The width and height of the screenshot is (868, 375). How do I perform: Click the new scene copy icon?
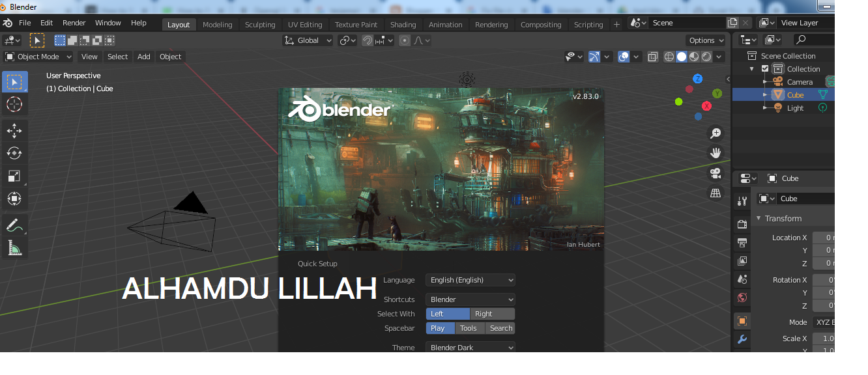732,23
